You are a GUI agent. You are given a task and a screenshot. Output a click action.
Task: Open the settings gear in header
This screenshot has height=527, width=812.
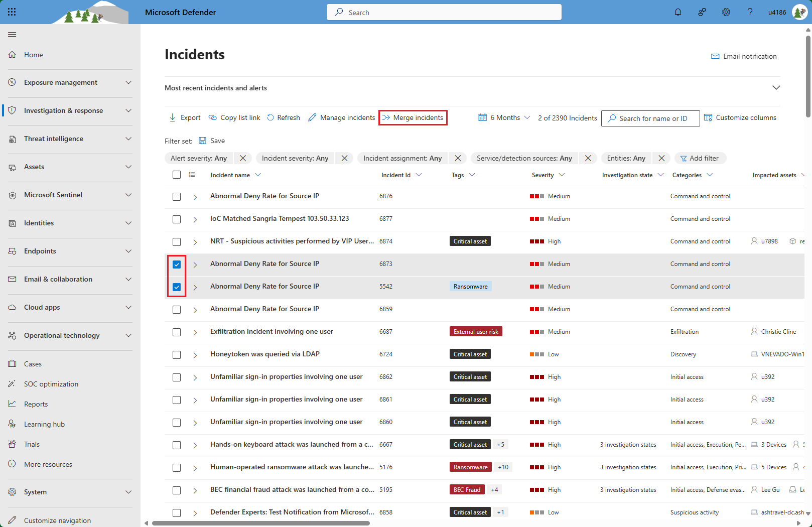click(726, 12)
